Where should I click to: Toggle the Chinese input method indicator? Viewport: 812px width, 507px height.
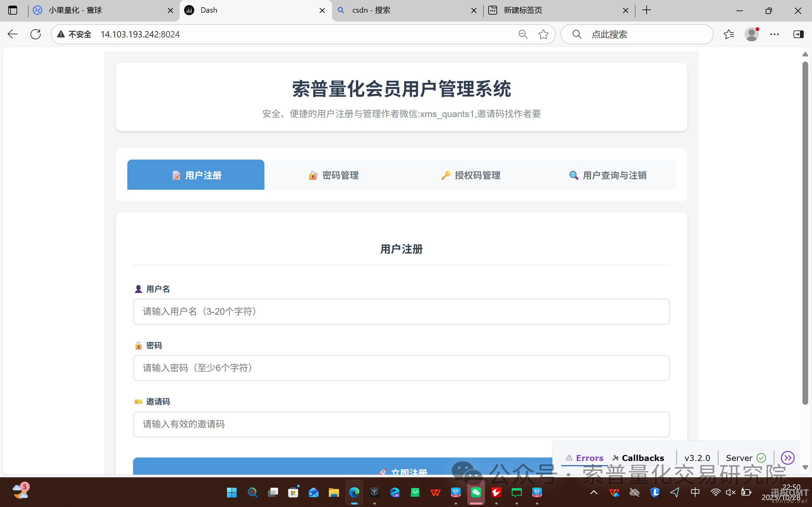695,492
